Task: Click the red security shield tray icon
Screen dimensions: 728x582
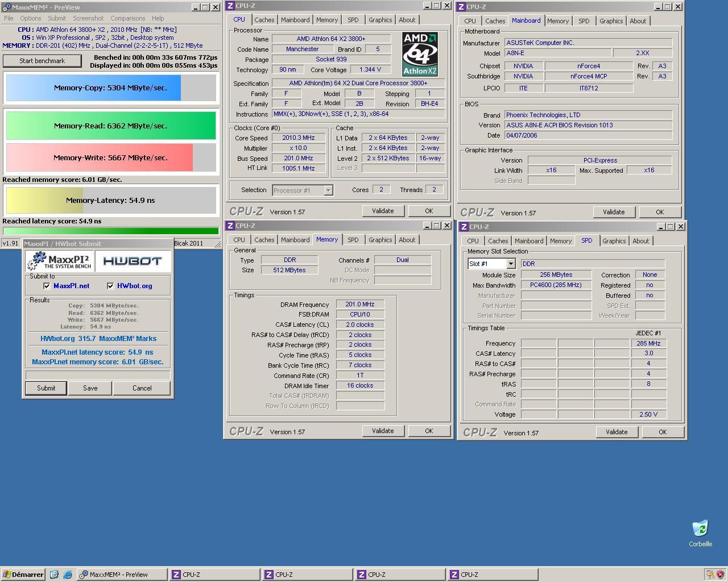Action: pyautogui.click(x=720, y=575)
